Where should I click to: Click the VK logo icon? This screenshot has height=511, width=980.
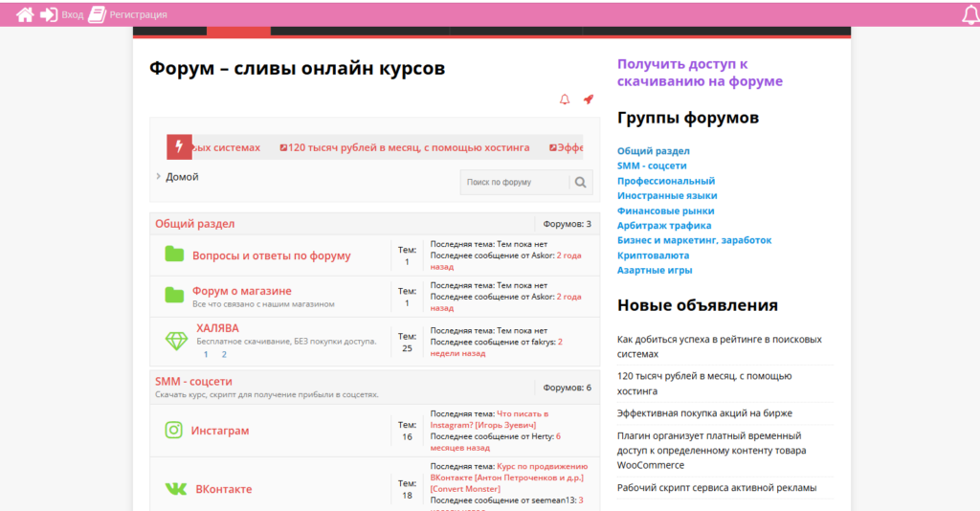click(x=176, y=488)
